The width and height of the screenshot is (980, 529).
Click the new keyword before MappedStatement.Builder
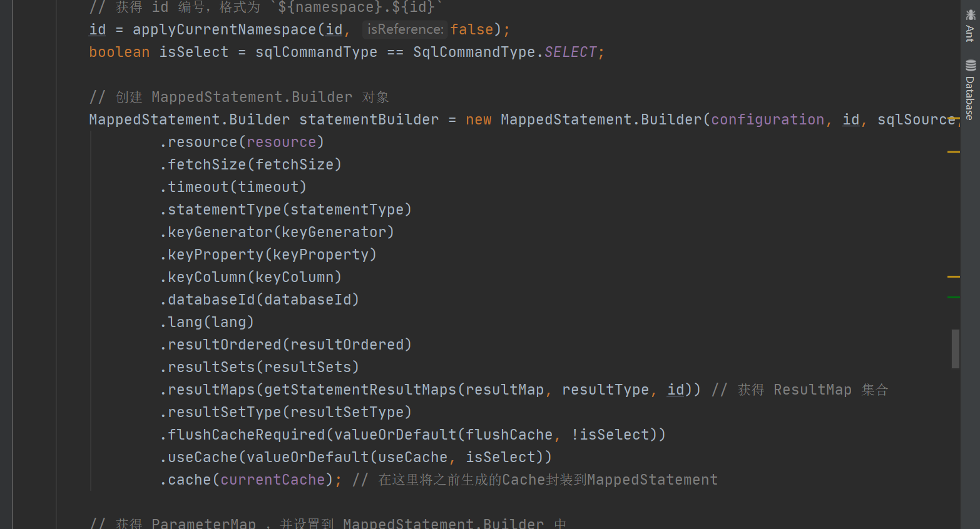point(479,119)
